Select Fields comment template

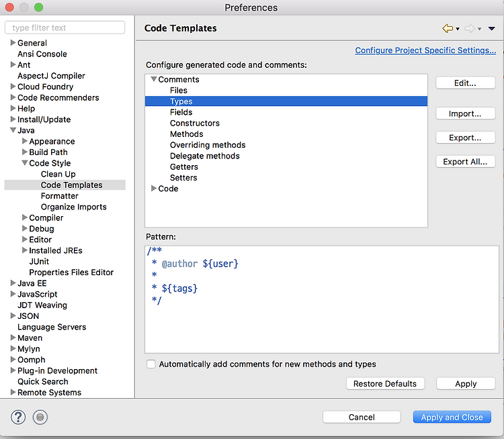click(x=181, y=112)
